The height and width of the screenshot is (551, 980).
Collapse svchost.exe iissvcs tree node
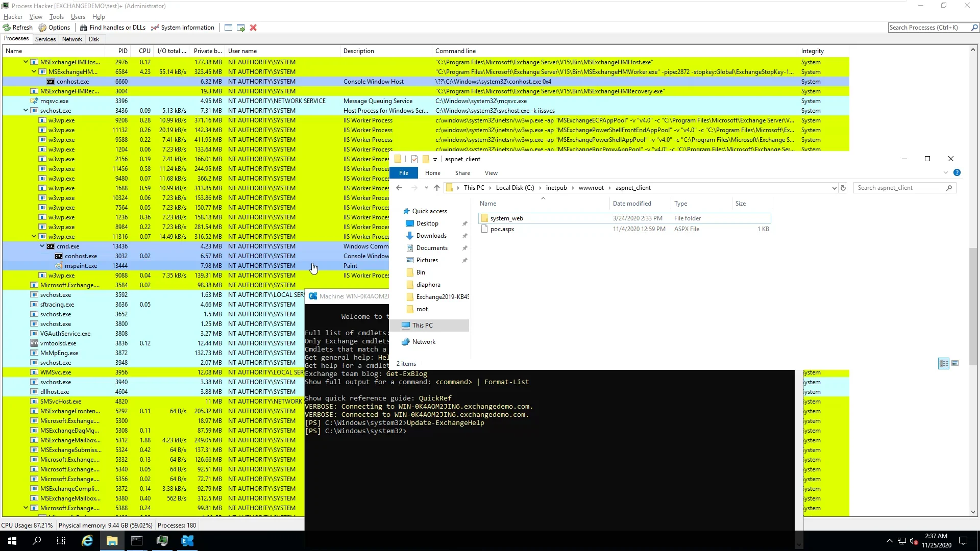pos(26,111)
